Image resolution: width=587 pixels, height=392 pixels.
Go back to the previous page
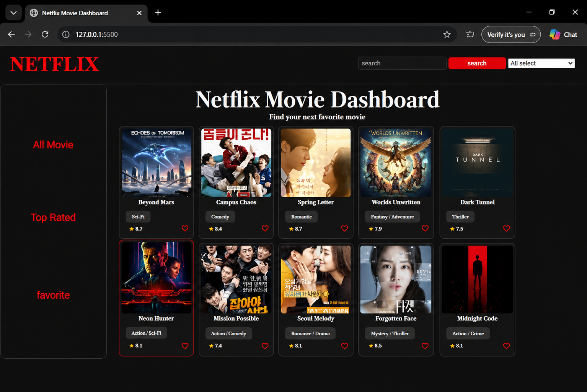coord(11,34)
